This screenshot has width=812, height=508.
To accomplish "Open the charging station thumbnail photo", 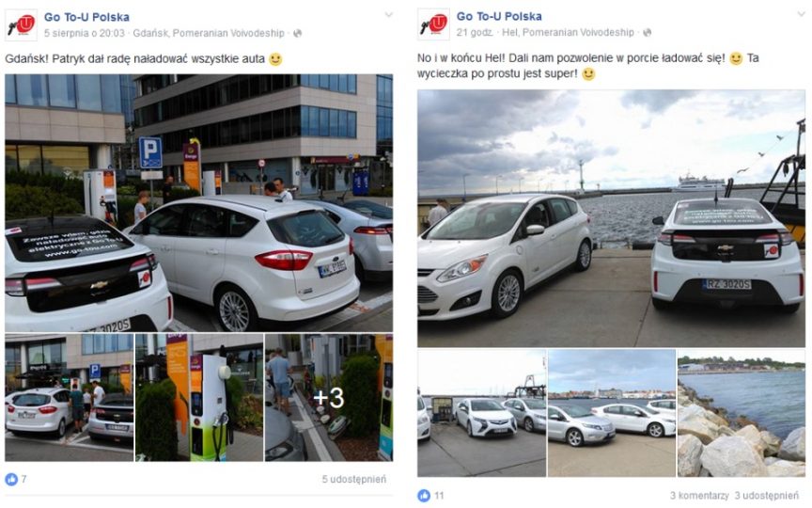I will click(199, 398).
